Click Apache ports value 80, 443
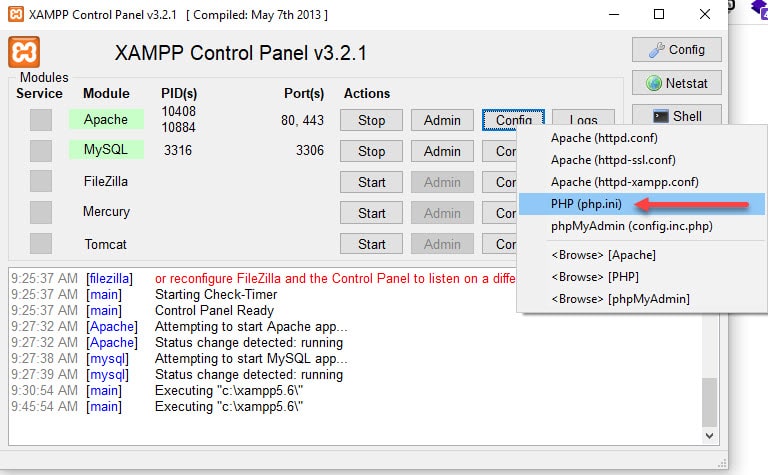This screenshot has width=768, height=475. [x=302, y=120]
